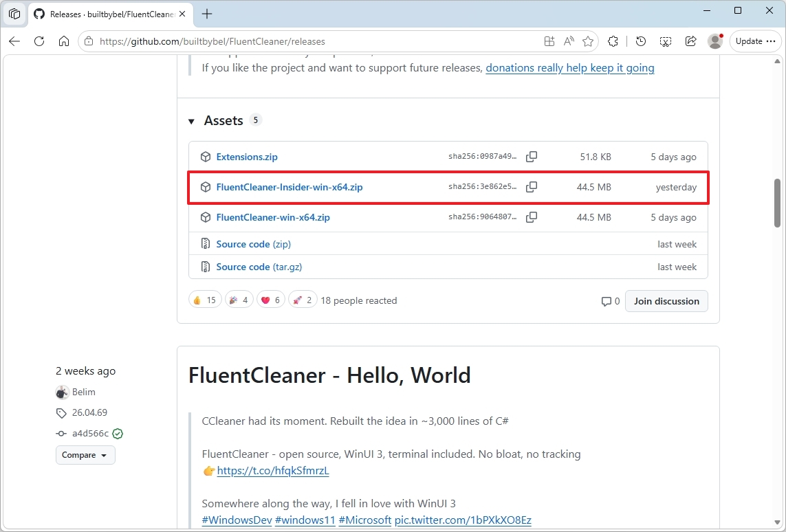Click the address bar URL
This screenshot has height=532, width=786.
(212, 41)
